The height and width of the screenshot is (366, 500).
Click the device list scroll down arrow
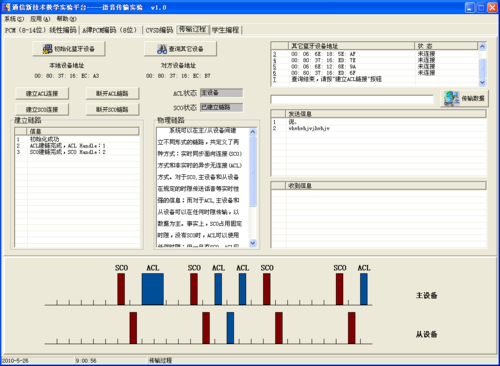click(482, 82)
